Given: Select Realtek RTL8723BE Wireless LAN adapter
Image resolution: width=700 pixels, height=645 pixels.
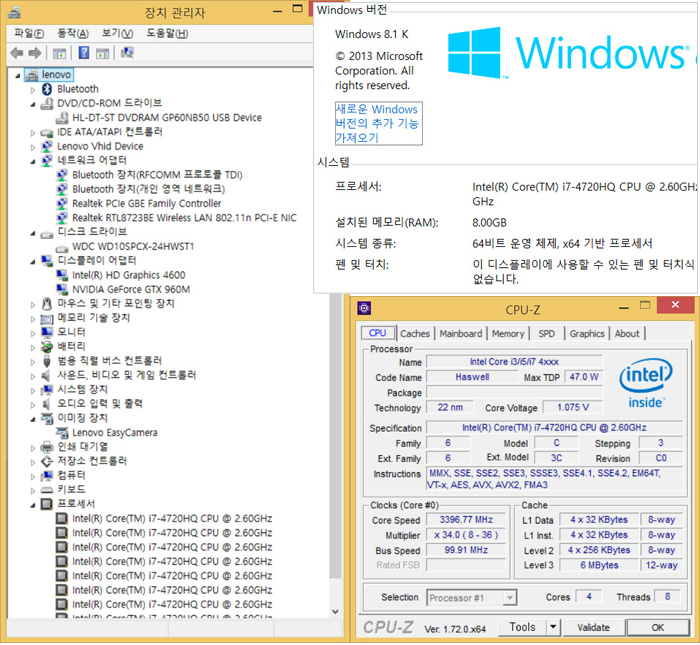Looking at the screenshot, I should 184,218.
